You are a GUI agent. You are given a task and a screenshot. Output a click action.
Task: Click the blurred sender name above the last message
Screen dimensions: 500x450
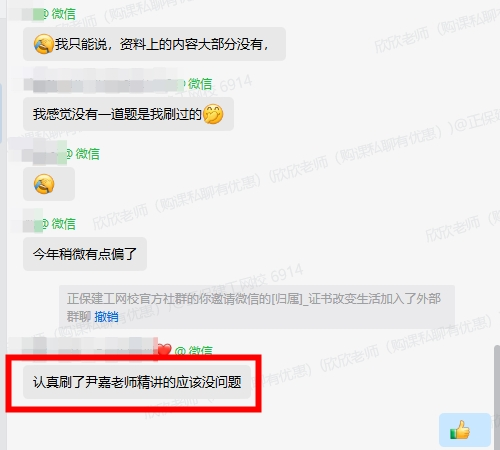pyautogui.click(x=88, y=347)
